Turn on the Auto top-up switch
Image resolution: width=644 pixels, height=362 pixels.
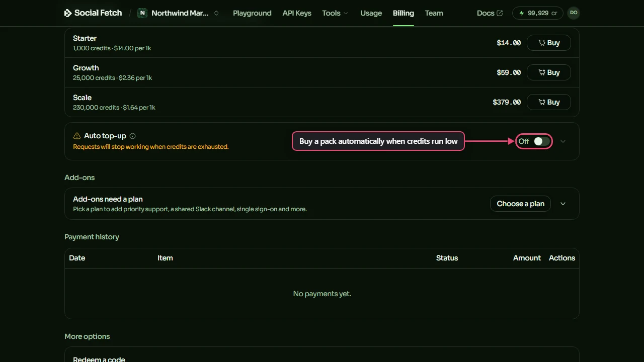coord(541,141)
